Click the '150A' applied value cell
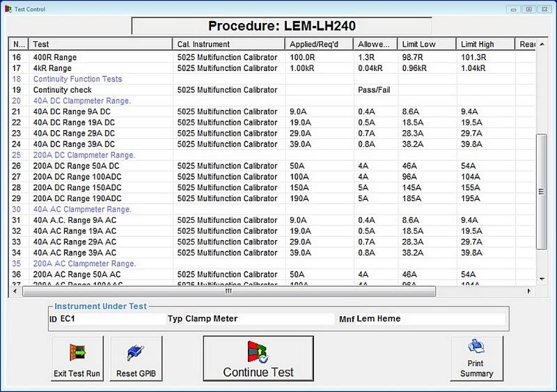The height and width of the screenshot is (392, 557). pyautogui.click(x=319, y=187)
